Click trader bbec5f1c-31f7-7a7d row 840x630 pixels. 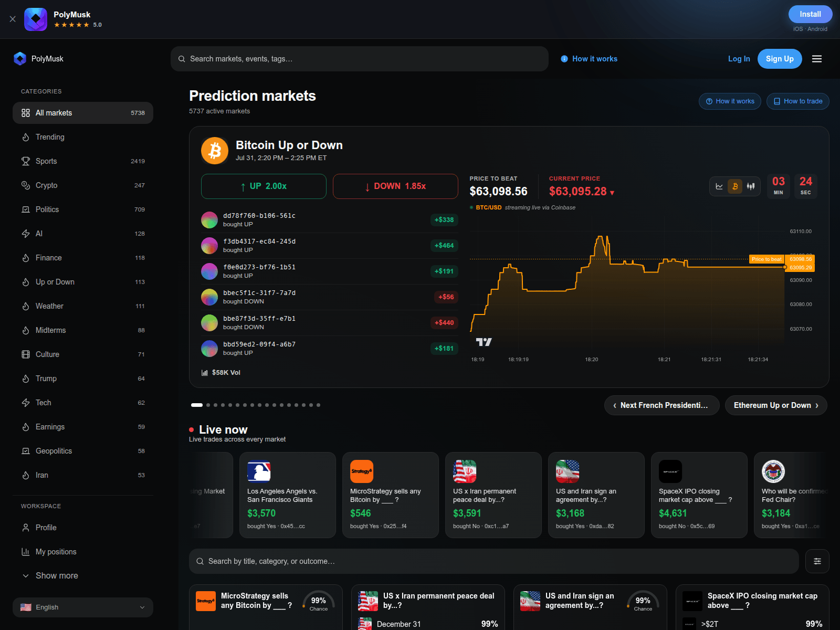coord(330,297)
